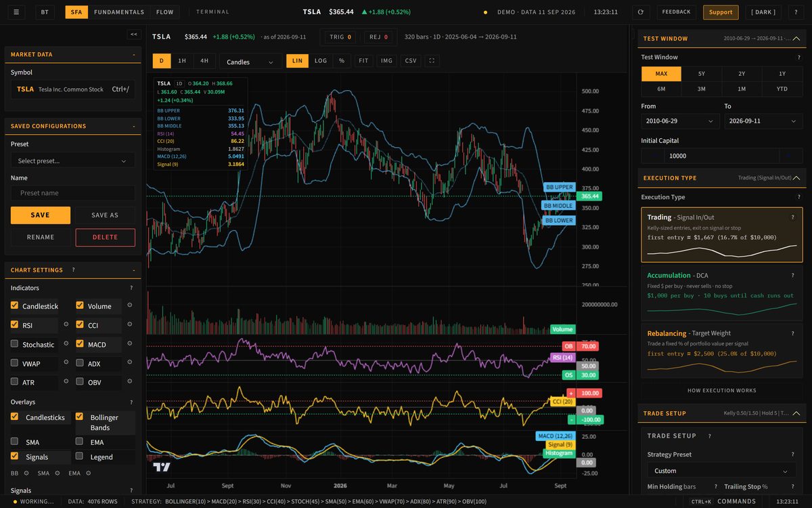Image resolution: width=812 pixels, height=508 pixels.
Task: Open MACD settings gear
Action: 129,344
